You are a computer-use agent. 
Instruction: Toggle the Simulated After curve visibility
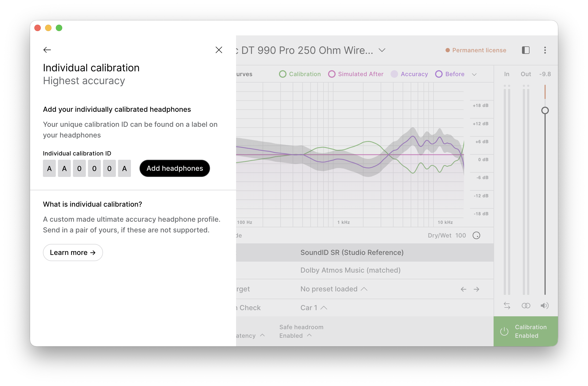[x=356, y=74]
